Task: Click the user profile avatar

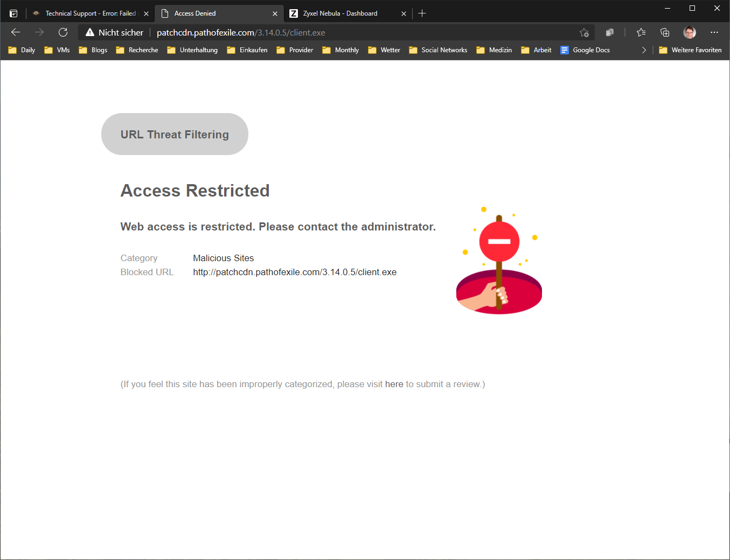Action: tap(689, 32)
